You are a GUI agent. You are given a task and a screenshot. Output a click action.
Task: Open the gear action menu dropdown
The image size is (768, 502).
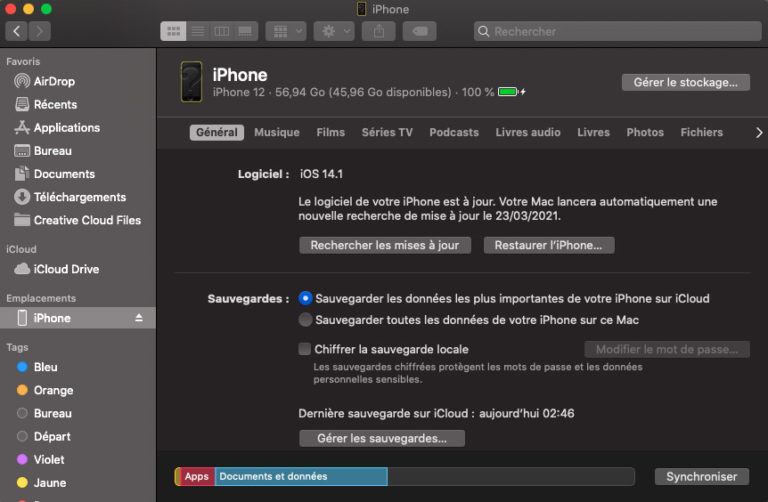point(333,31)
